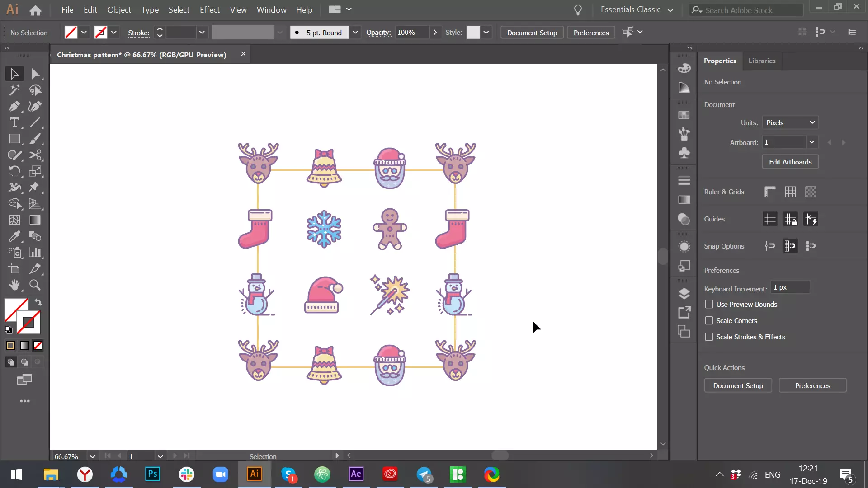Enable Use Preview Bounds checkbox
868x488 pixels.
[709, 305]
